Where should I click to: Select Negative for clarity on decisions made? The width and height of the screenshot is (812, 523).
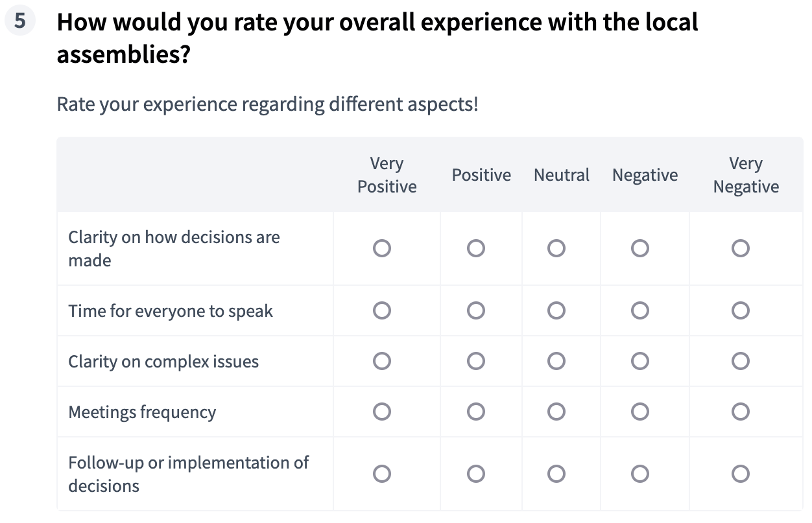[x=640, y=248]
